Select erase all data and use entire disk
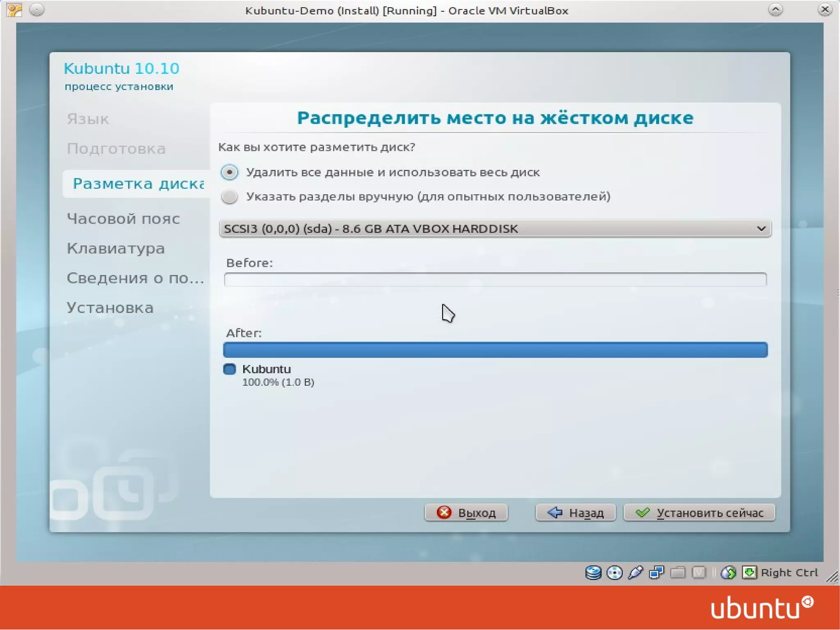840x630 pixels. click(229, 172)
